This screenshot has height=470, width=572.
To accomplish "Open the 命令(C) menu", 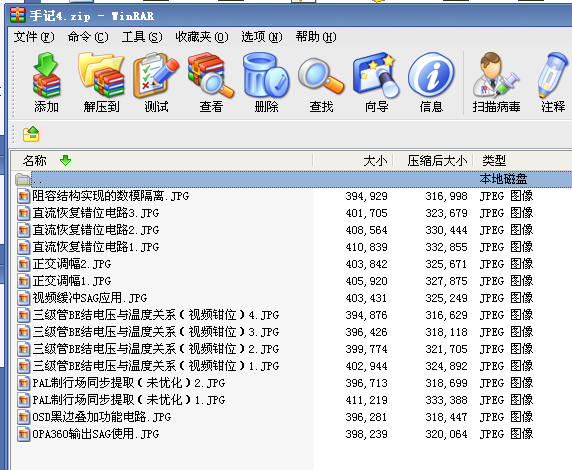I will (88, 37).
